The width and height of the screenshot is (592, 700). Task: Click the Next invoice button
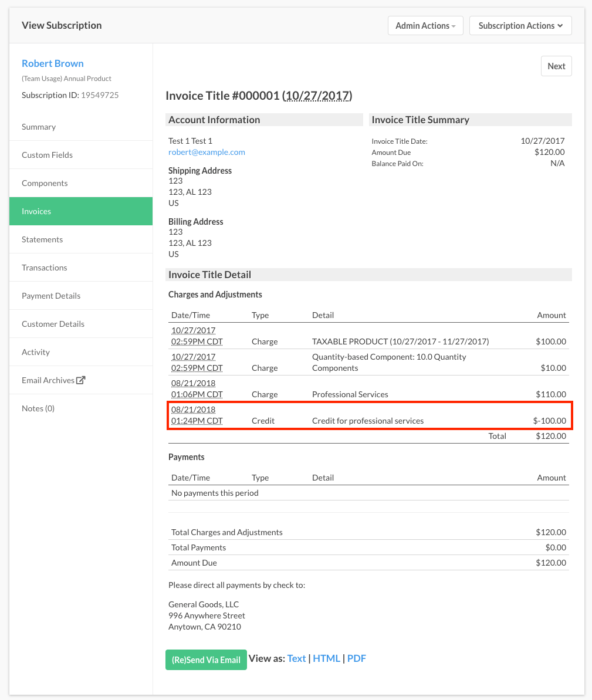556,66
